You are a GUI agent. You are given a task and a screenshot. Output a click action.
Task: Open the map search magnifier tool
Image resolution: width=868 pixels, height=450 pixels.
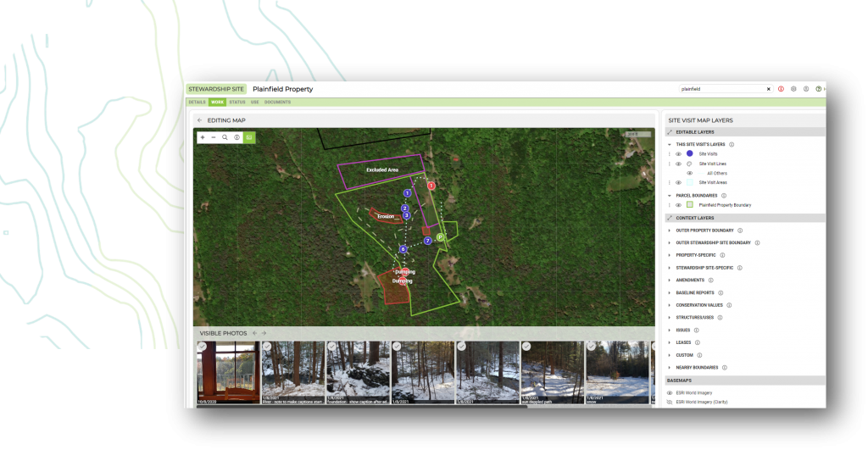225,136
